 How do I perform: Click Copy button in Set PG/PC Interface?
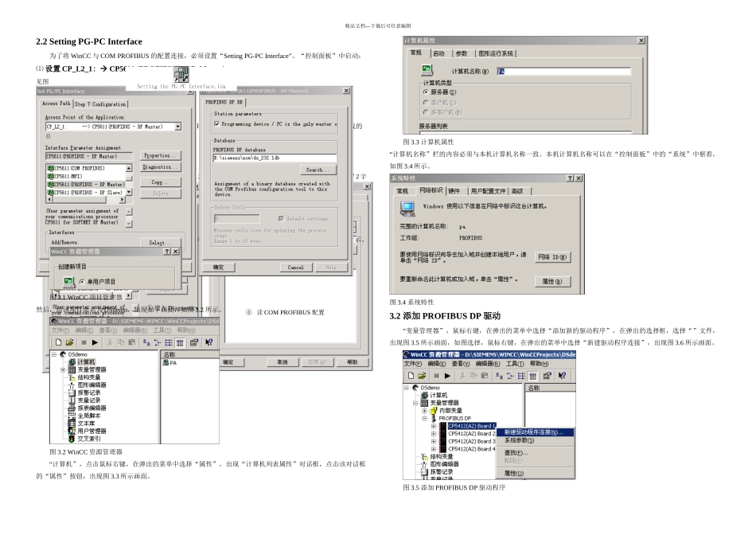coord(161,182)
